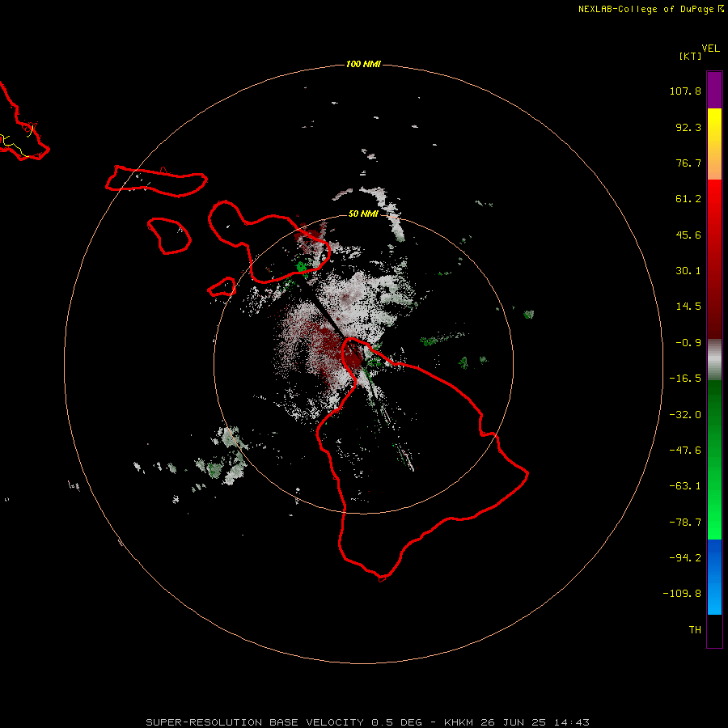Click the -16.5 velocity scale value
This screenshot has width=728, height=728.
(685, 379)
